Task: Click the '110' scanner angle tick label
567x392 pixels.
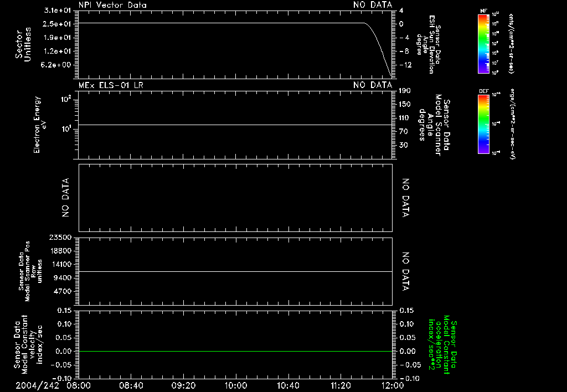Action: [x=405, y=118]
